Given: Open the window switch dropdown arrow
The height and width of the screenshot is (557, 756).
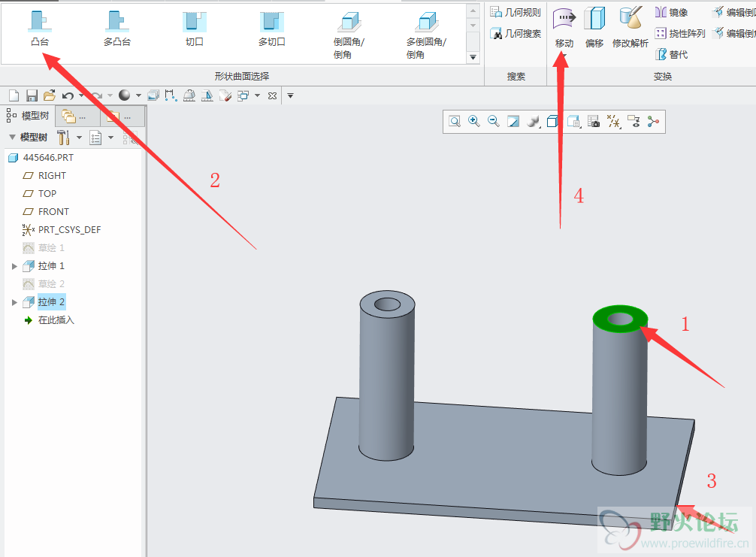Looking at the screenshot, I should click(x=258, y=95).
